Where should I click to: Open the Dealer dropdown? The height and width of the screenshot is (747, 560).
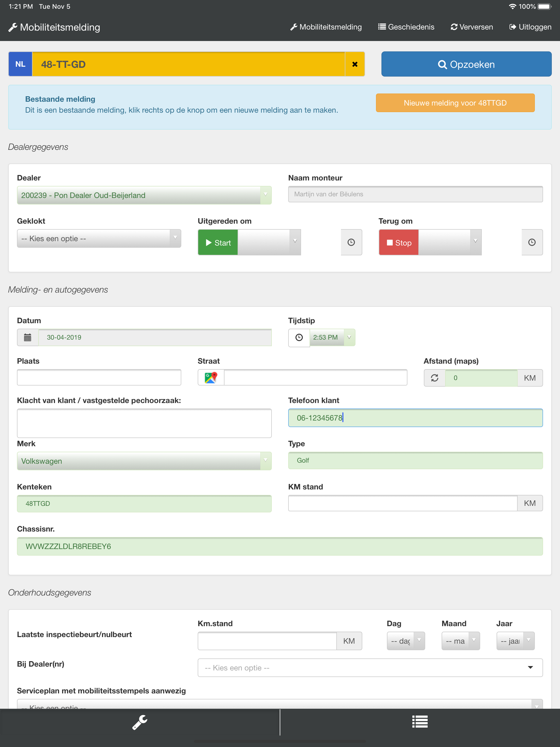click(144, 195)
